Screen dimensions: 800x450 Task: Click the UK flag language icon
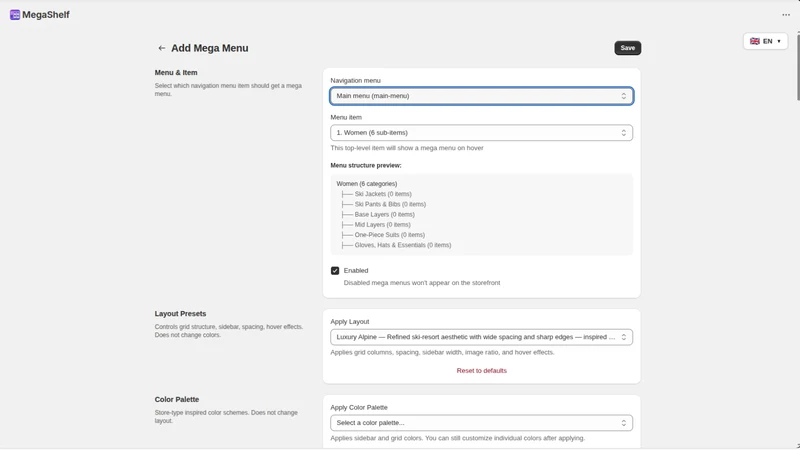755,41
